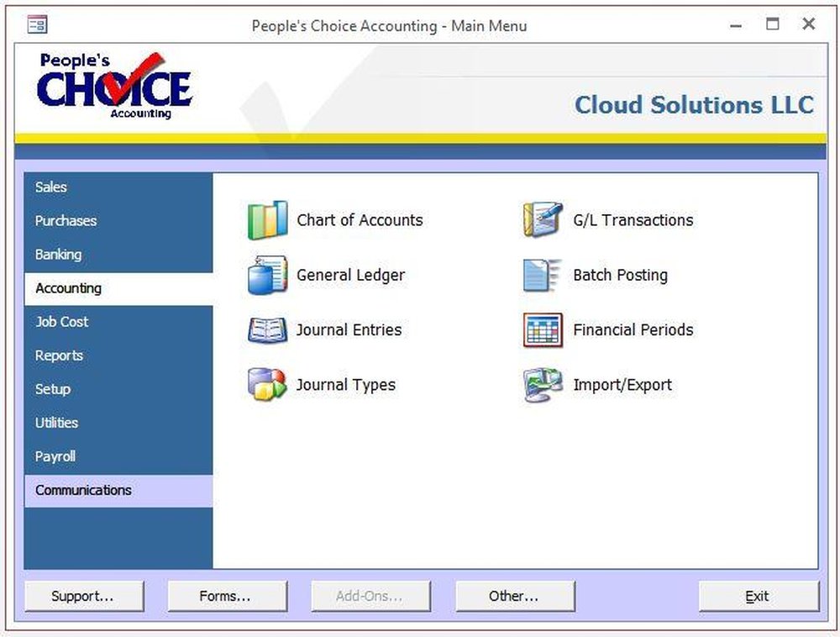Open the Purchases section
Screen dimensions: 840x637
click(66, 220)
